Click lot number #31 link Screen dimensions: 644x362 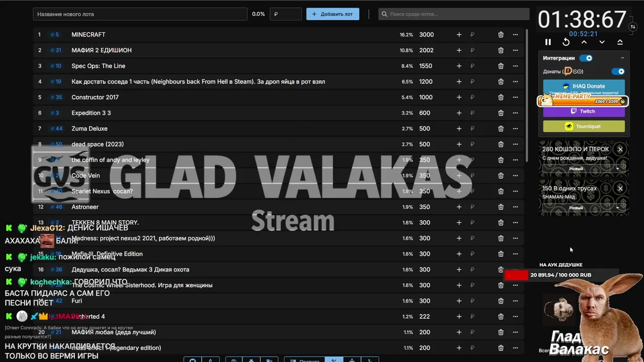point(56,50)
